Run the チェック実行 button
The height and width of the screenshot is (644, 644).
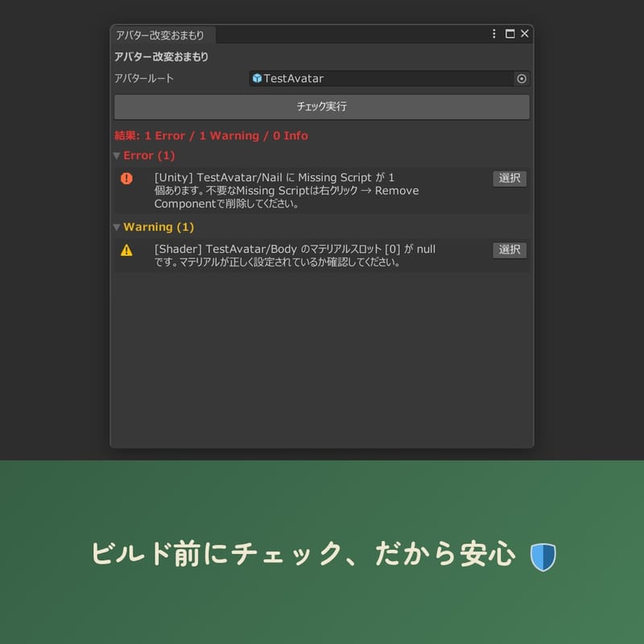320,106
